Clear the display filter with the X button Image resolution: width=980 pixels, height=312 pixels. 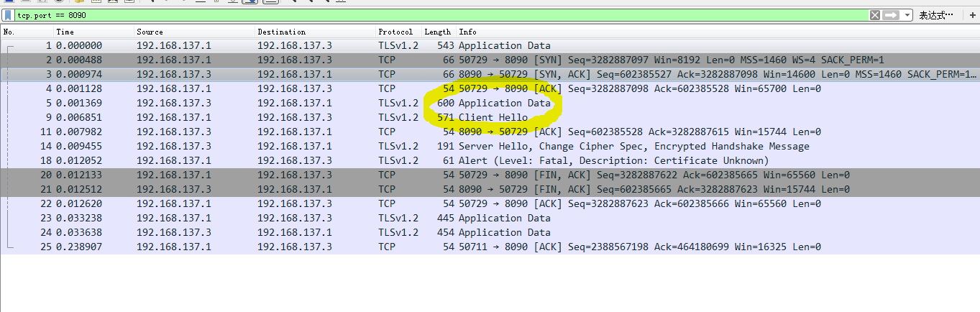[x=875, y=14]
